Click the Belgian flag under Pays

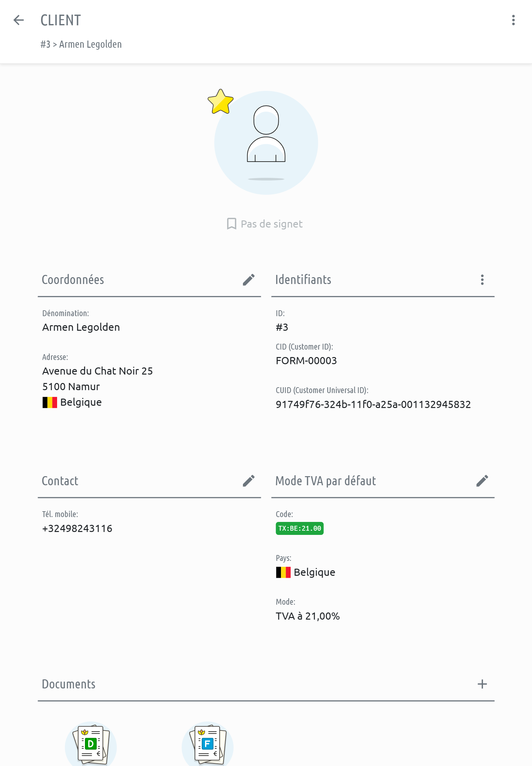point(283,572)
